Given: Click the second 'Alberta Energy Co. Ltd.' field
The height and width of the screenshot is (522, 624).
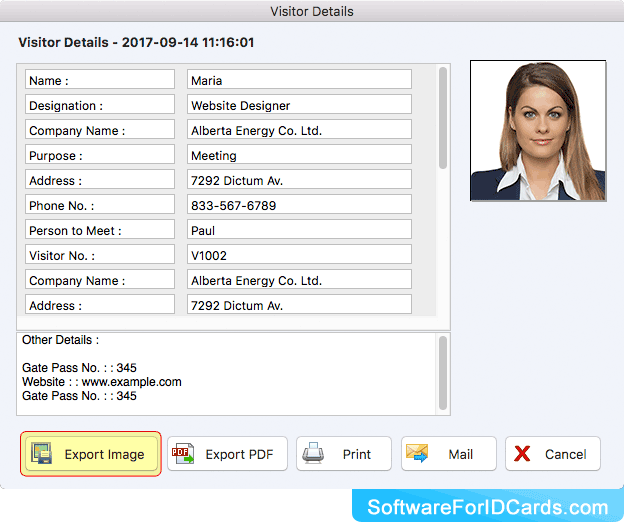Looking at the screenshot, I should point(299,280).
